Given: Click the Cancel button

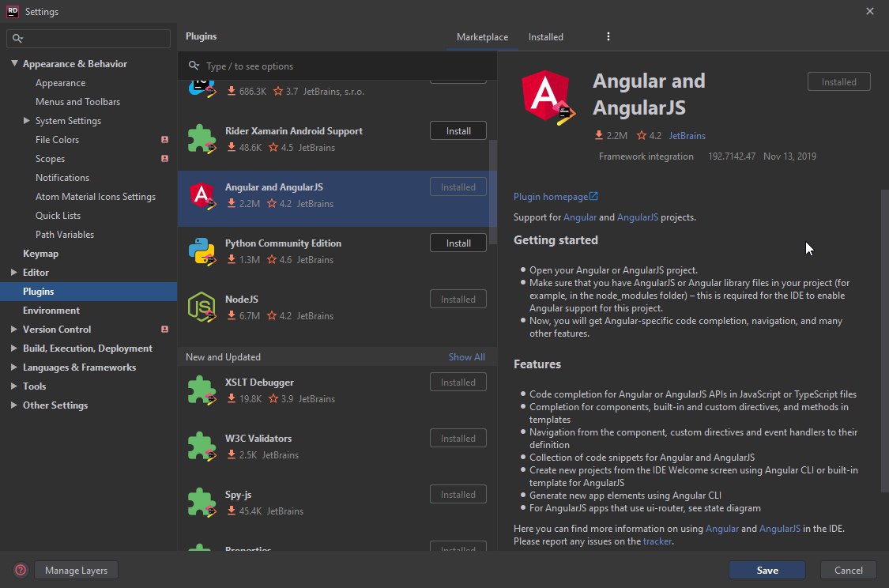Looking at the screenshot, I should point(848,571).
